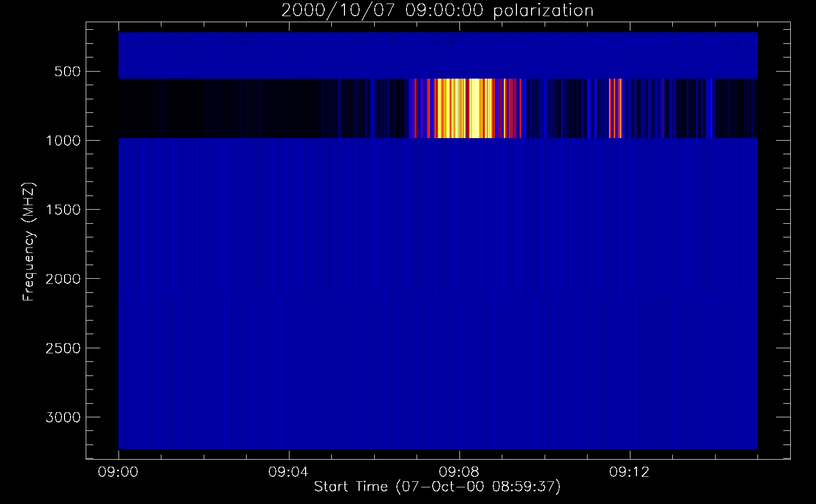Screen dimensions: 816x504
Task: Click the 1000 frequency tick label
Action: pyautogui.click(x=63, y=141)
